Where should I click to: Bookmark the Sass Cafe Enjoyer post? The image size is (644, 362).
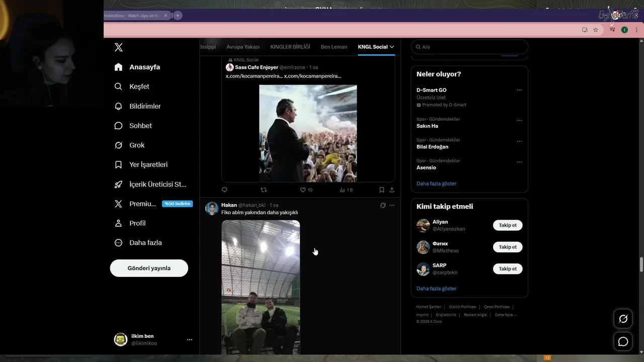point(382,190)
